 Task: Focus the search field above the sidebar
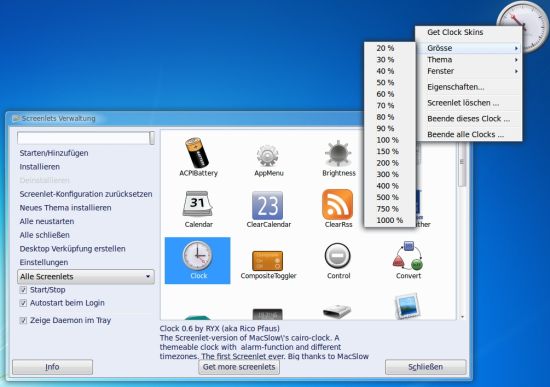[x=83, y=138]
